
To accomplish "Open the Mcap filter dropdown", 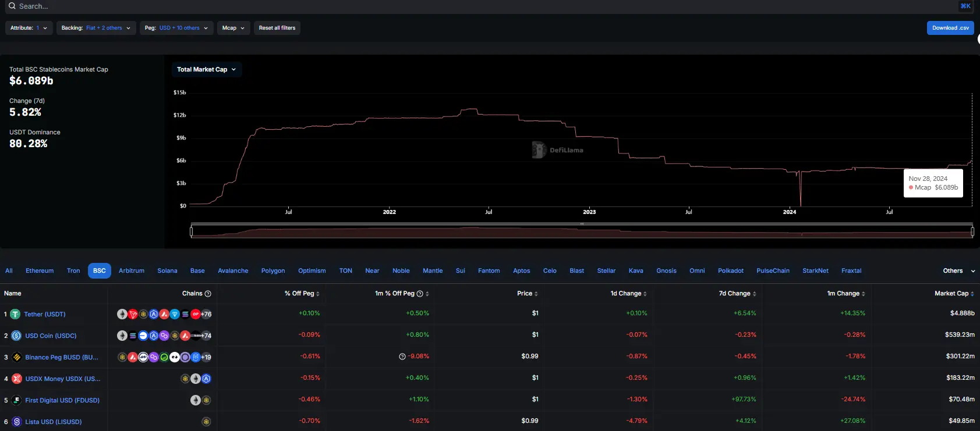I will pos(233,28).
